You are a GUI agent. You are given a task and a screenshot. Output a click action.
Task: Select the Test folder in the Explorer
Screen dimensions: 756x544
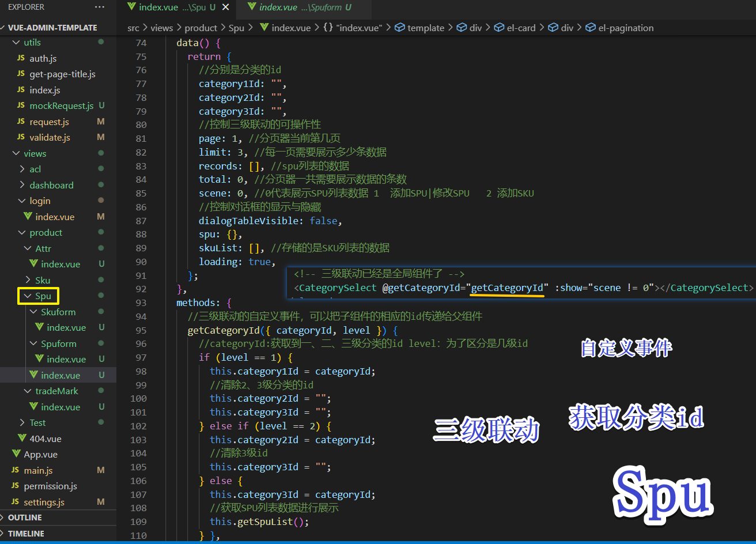tap(37, 422)
